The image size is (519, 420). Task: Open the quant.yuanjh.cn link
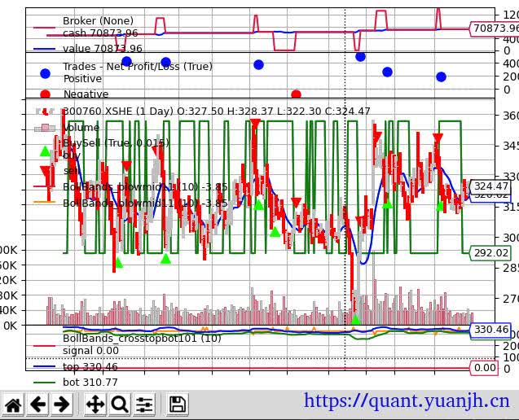407,400
